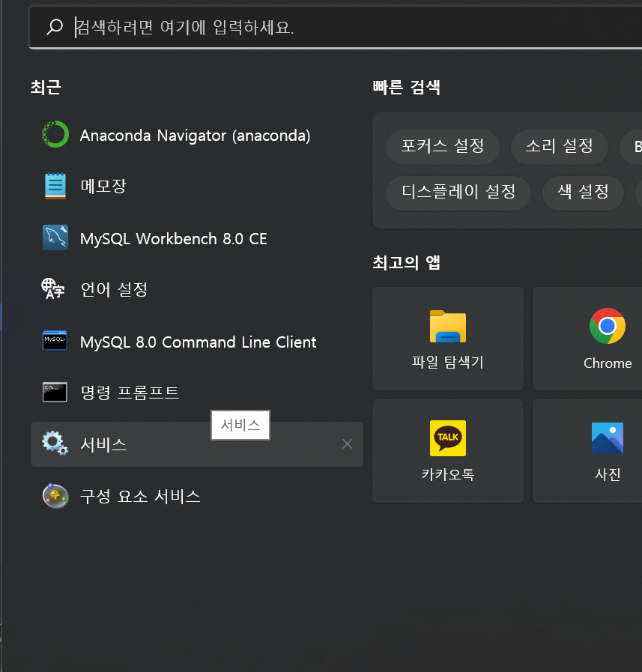Click the 색 설정 quick search chip

pos(583,193)
